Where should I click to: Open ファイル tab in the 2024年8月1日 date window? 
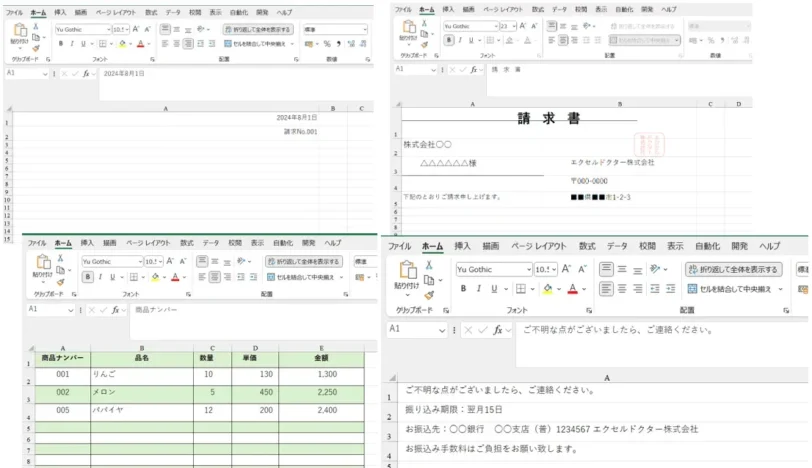[14, 12]
